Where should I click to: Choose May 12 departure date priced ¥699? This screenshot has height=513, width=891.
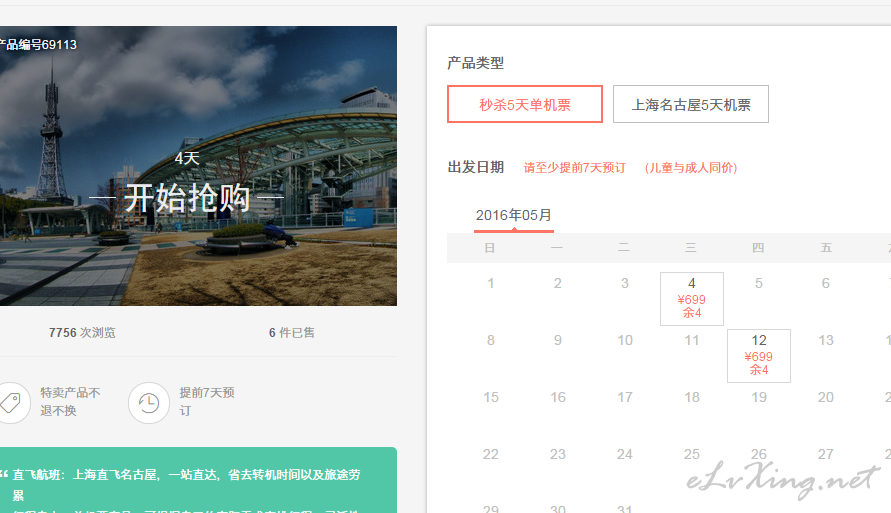pos(759,356)
